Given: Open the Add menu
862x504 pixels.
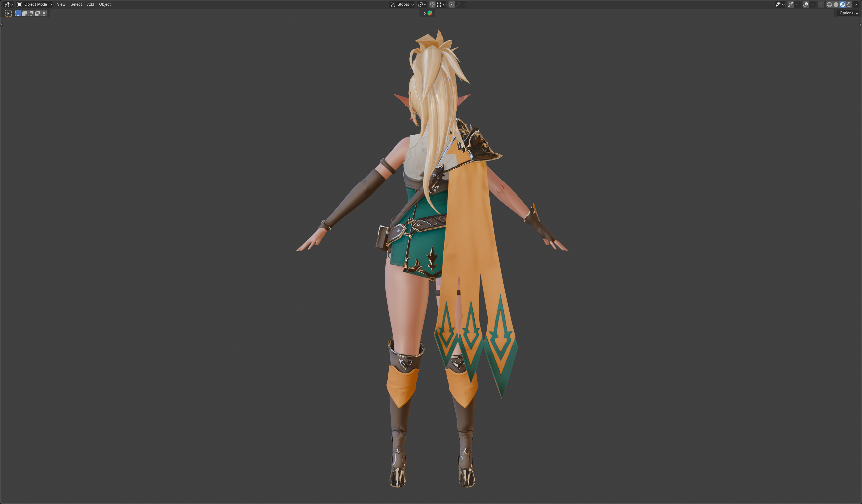Looking at the screenshot, I should pyautogui.click(x=91, y=4).
